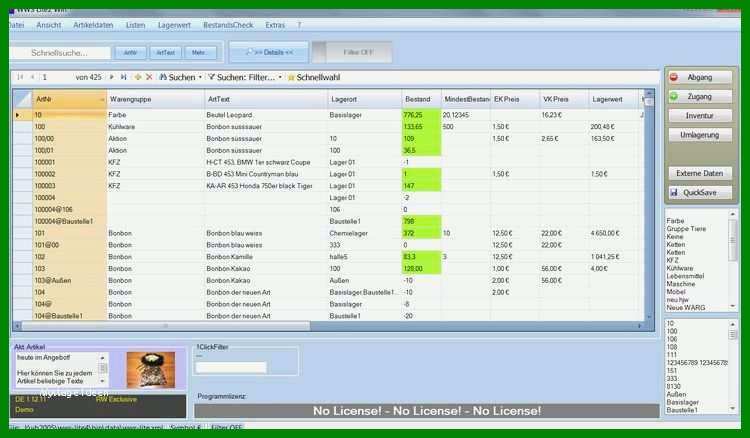This screenshot has height=438, width=750.
Task: Click the magnifier icon on Details button
Action: 249,52
